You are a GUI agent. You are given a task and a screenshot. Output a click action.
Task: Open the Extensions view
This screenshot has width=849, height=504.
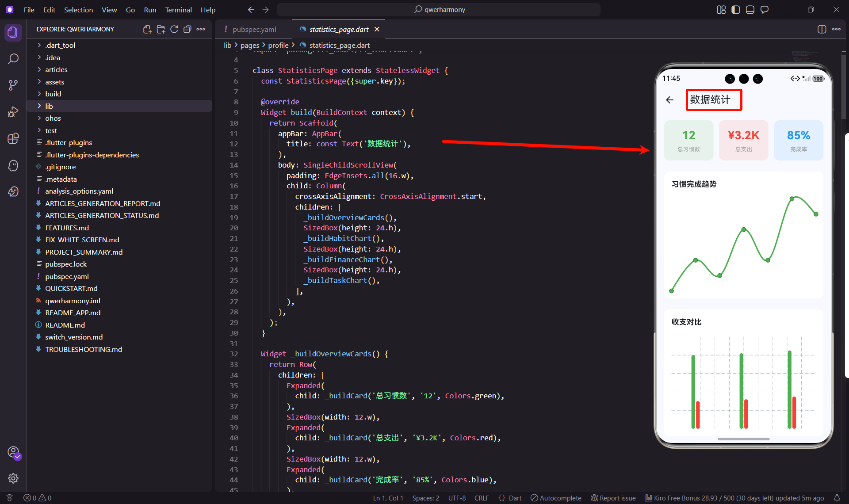(13, 139)
